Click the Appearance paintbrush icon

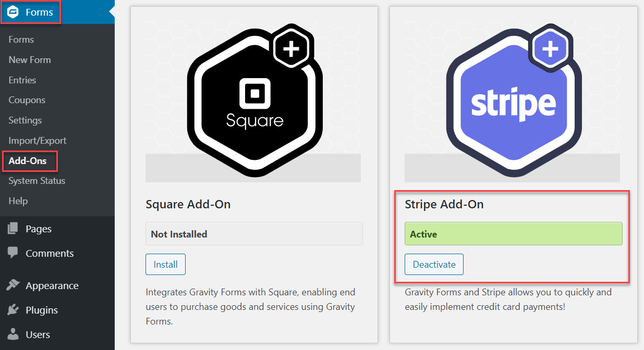pyautogui.click(x=13, y=285)
